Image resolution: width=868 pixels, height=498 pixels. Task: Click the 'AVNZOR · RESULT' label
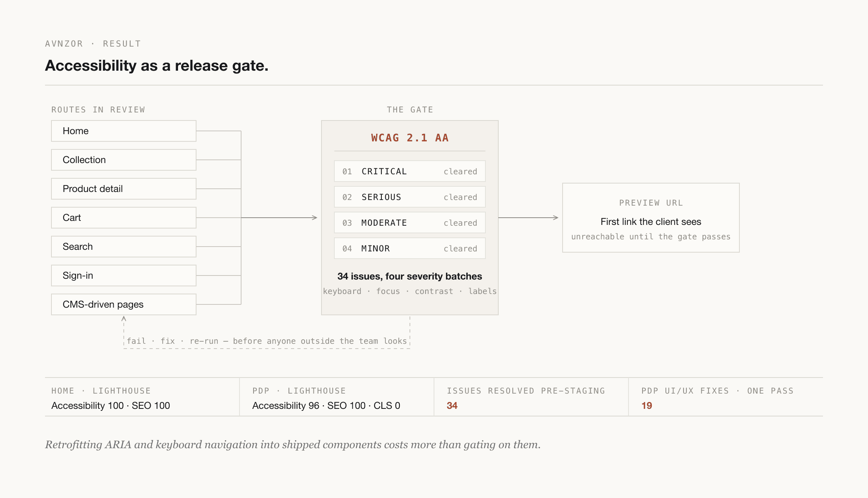[x=93, y=44]
